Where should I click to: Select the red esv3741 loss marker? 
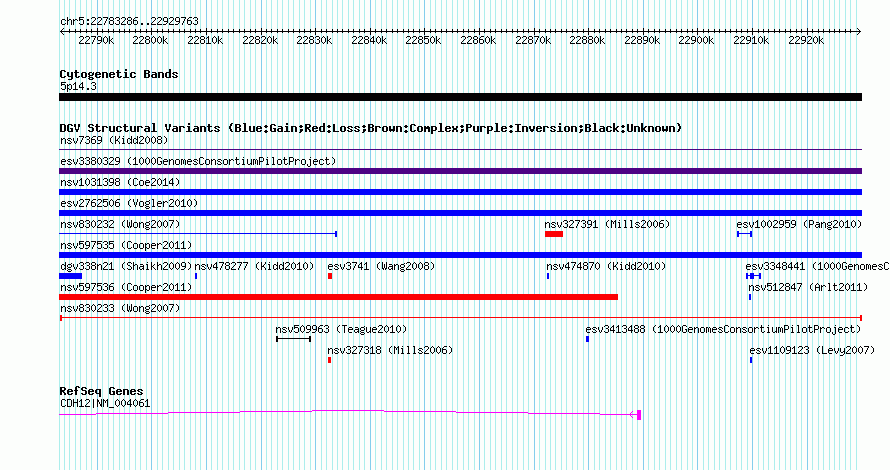tap(330, 276)
